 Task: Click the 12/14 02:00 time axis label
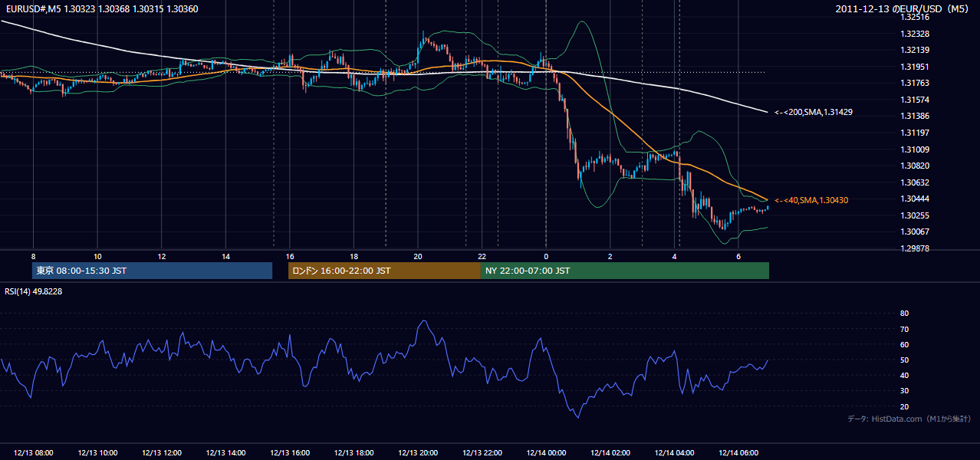tap(610, 452)
